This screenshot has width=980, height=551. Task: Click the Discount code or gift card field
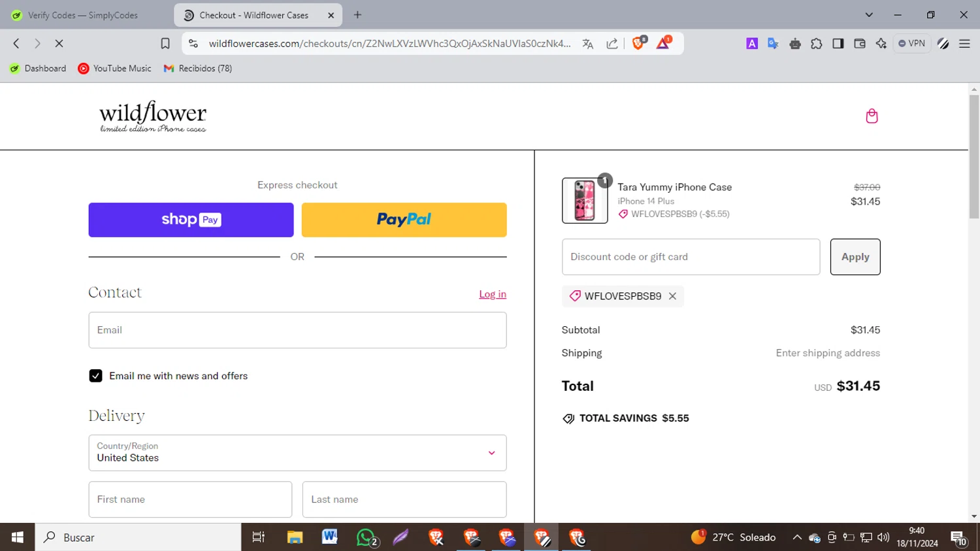pos(691,257)
